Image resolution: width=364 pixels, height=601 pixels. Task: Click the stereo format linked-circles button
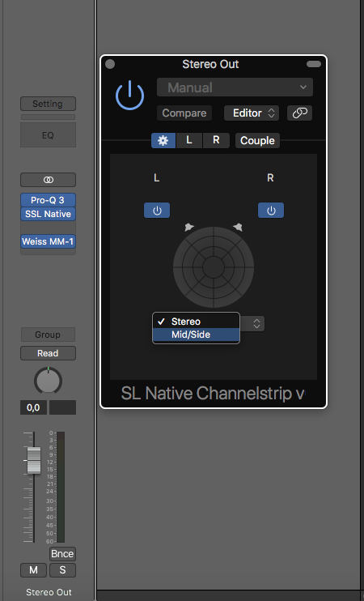coord(48,180)
